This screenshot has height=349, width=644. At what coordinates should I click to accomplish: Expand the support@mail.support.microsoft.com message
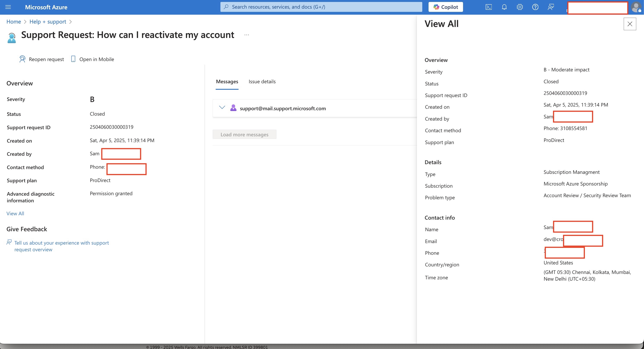click(222, 107)
